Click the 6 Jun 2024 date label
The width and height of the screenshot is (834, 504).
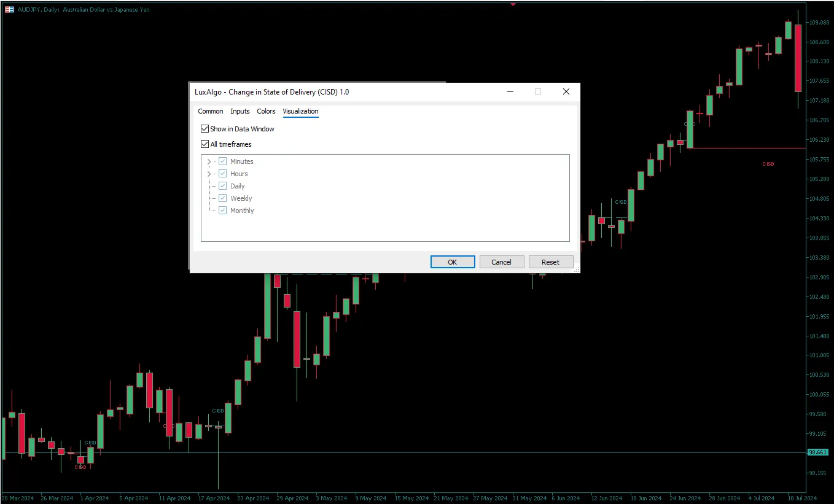pos(566,498)
